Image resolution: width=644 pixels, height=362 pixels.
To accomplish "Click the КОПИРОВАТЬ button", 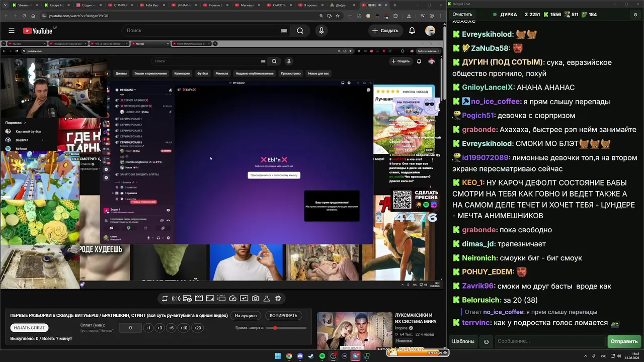I will click(x=284, y=316).
